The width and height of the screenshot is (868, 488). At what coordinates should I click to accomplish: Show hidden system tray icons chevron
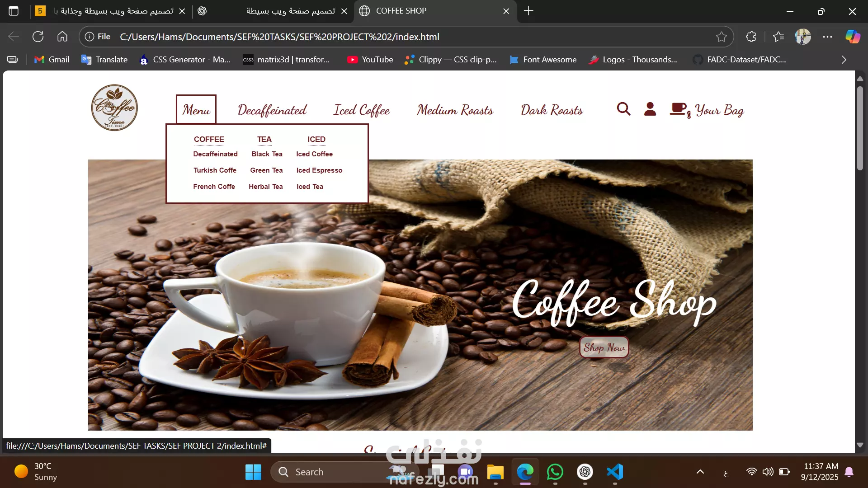[700, 472]
